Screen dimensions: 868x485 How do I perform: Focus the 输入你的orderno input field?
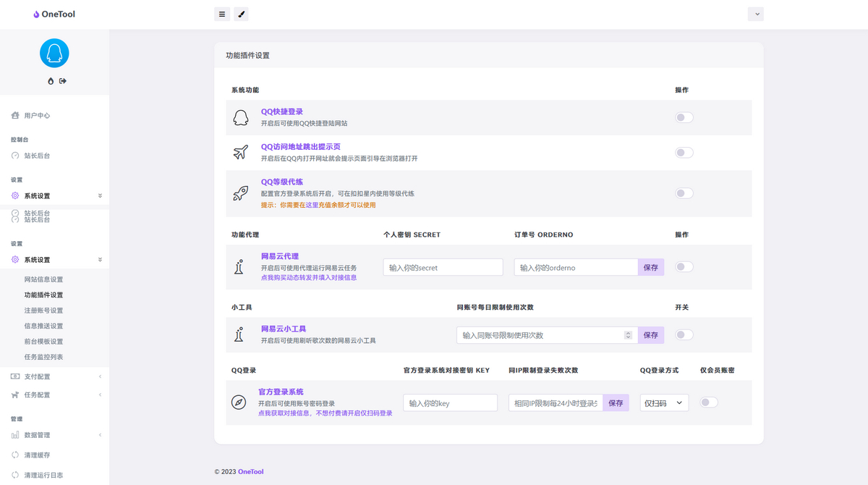click(x=576, y=267)
